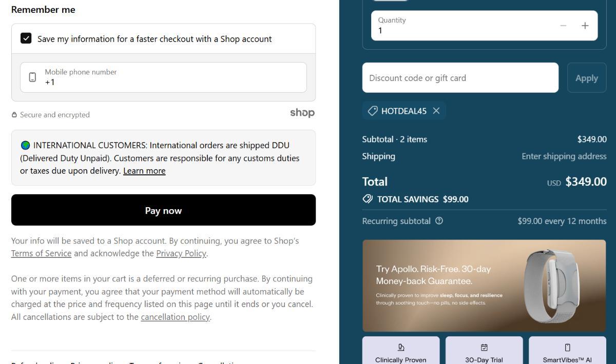Open the Learn more link
This screenshot has width=616, height=364.
coord(144,171)
